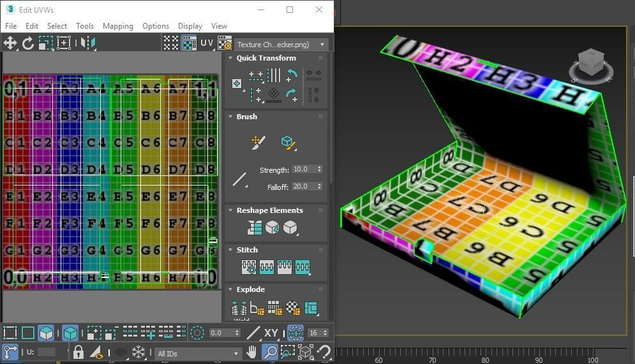Click Stitch Custom icon
Image resolution: width=635 pixels, height=364 pixels.
pos(303,267)
